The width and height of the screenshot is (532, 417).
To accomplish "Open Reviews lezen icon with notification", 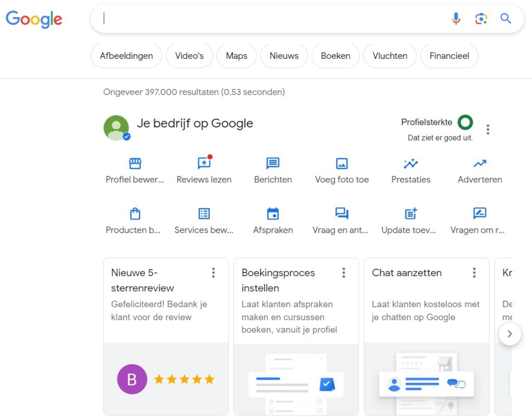I will (205, 163).
